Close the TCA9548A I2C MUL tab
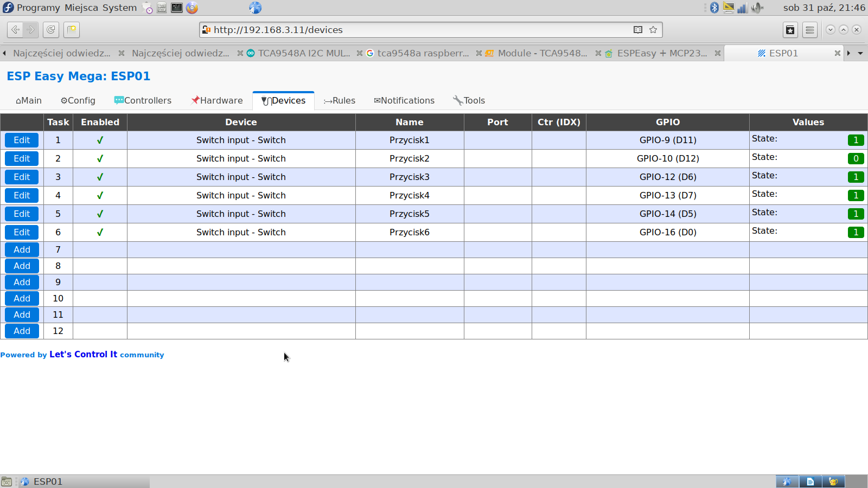868x488 pixels. (360, 53)
